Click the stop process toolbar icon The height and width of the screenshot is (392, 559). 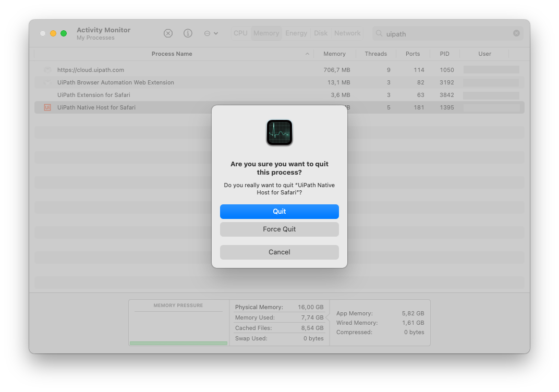[x=168, y=33]
